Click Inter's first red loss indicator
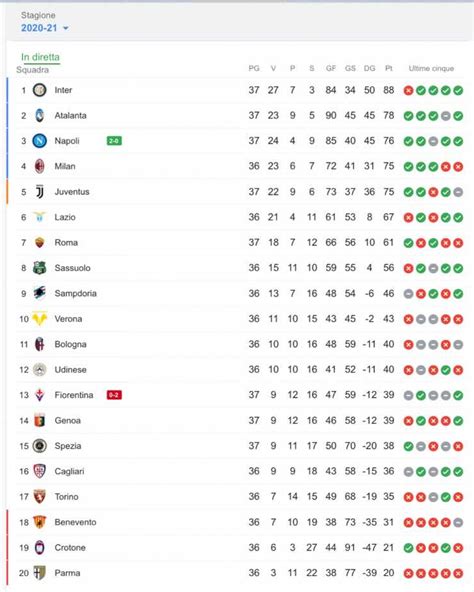Screen dimensions: 474x592 [408, 91]
